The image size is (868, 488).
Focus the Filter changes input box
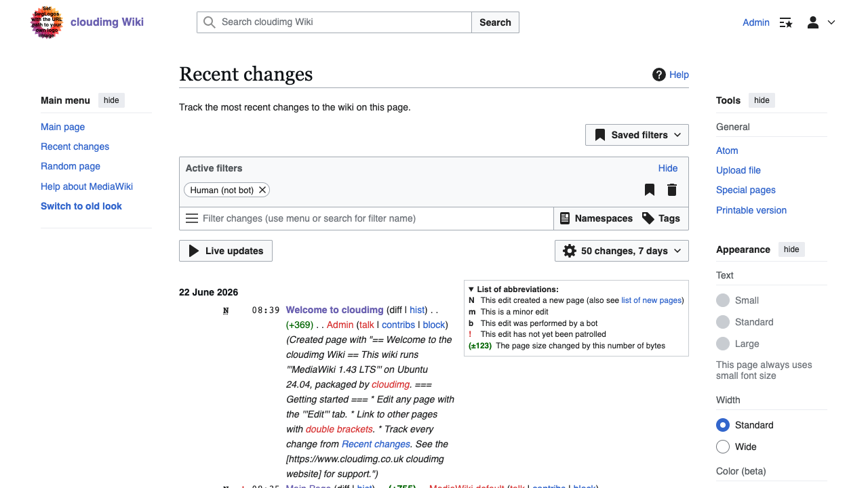(x=366, y=218)
